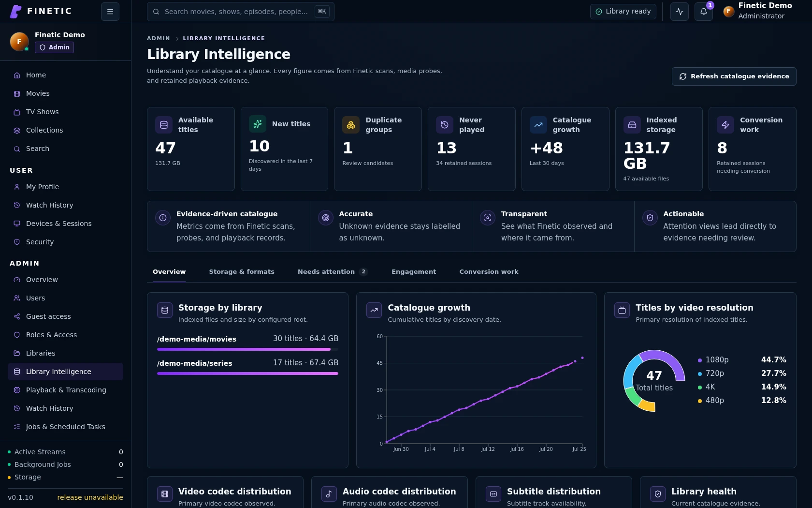
Task: Click Refresh catalogue evidence button
Action: [x=734, y=76]
